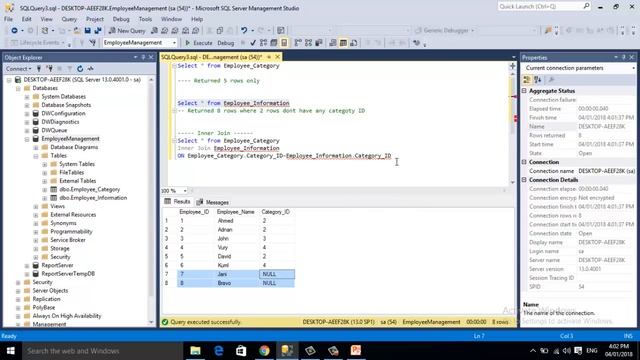Open the zoom 100 % dropdown

(x=185, y=191)
